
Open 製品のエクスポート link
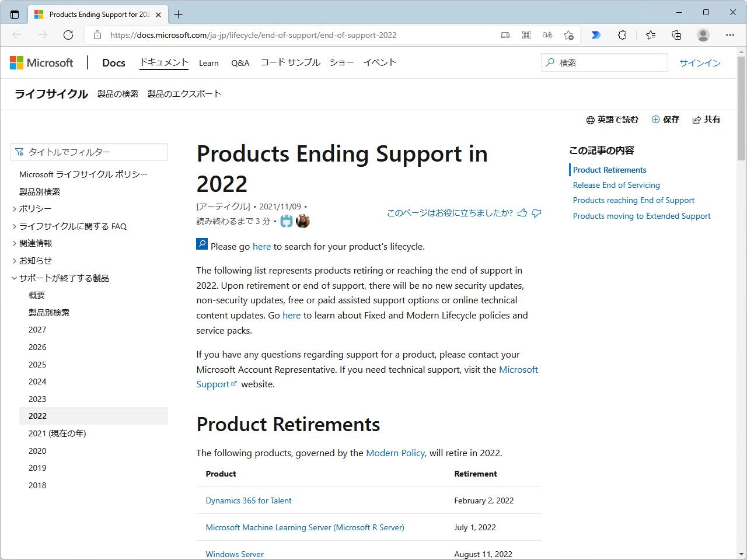click(184, 94)
